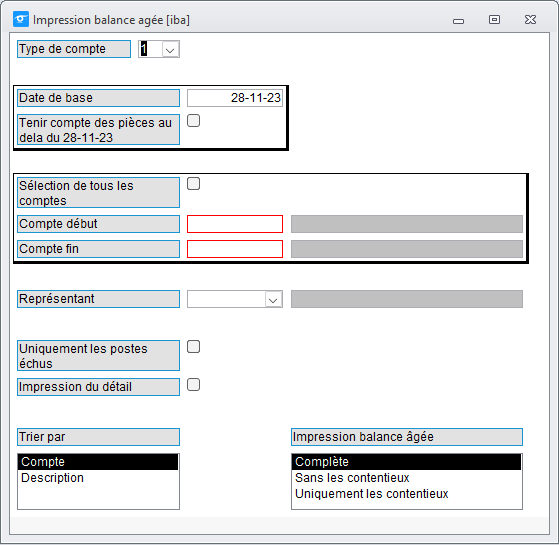Focus the Compte fin input field

point(235,249)
